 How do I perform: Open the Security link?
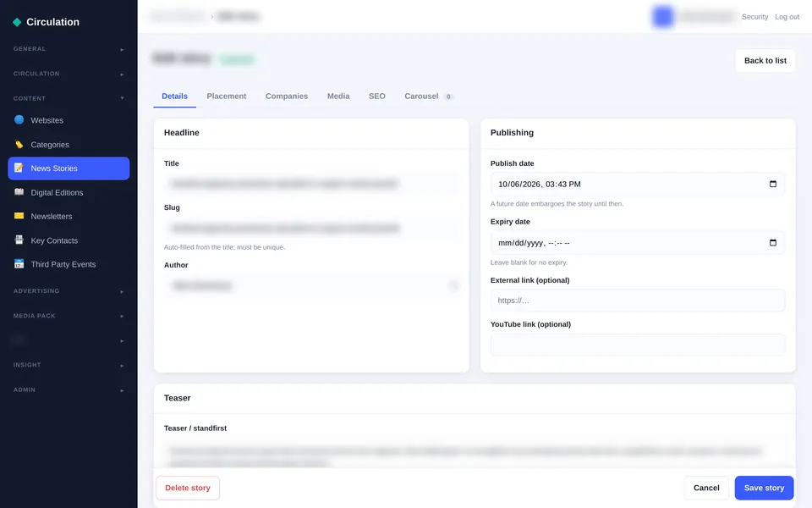click(x=754, y=17)
